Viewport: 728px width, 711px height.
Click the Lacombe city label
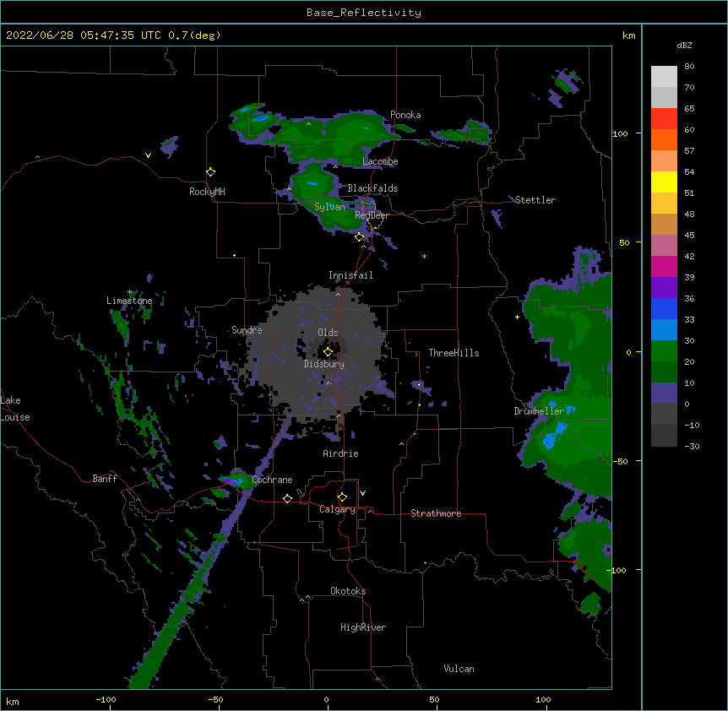point(380,161)
